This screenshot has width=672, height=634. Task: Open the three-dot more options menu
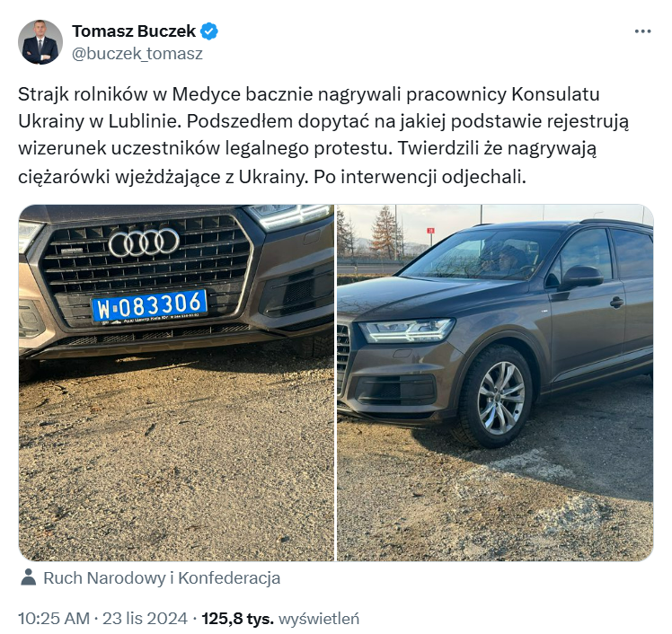(643, 31)
